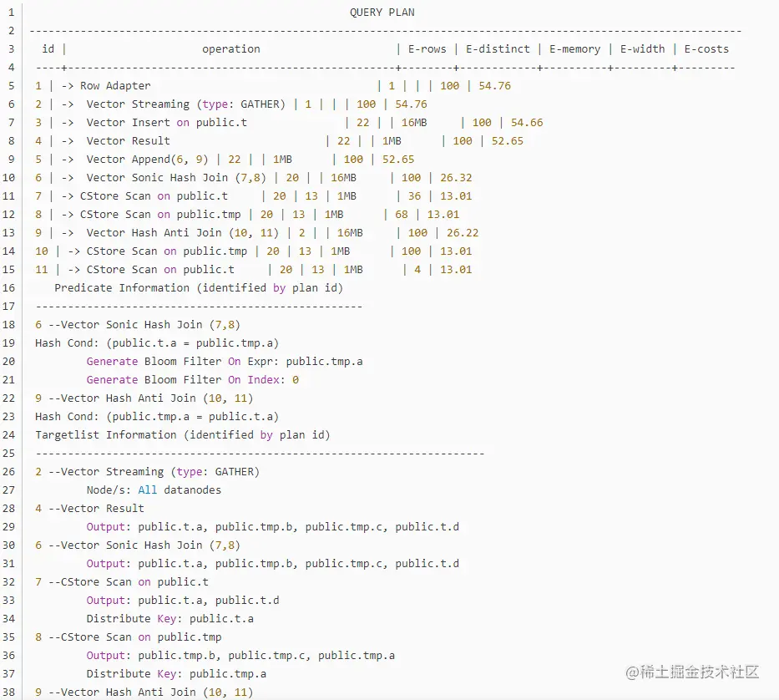Click the 16MB value on Vector Insert row

click(x=414, y=123)
